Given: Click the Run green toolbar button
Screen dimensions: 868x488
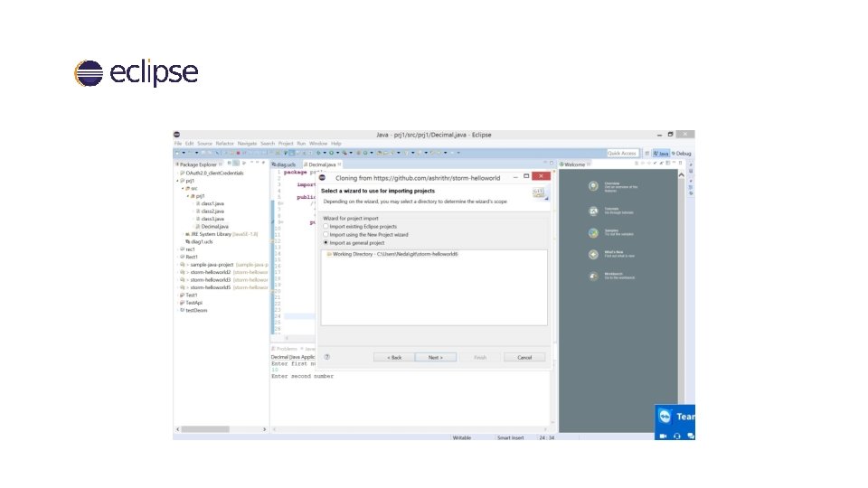Looking at the screenshot, I should (331, 153).
